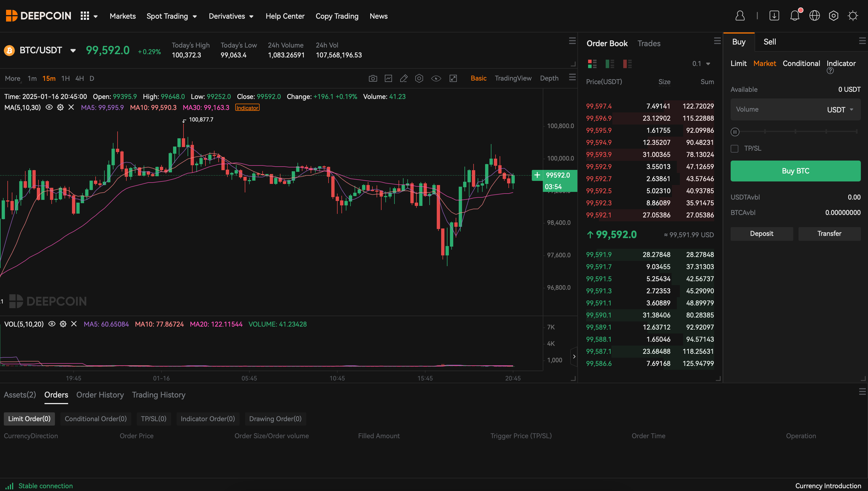Select the 1H timeframe
This screenshot has height=491, width=868.
pyautogui.click(x=65, y=79)
